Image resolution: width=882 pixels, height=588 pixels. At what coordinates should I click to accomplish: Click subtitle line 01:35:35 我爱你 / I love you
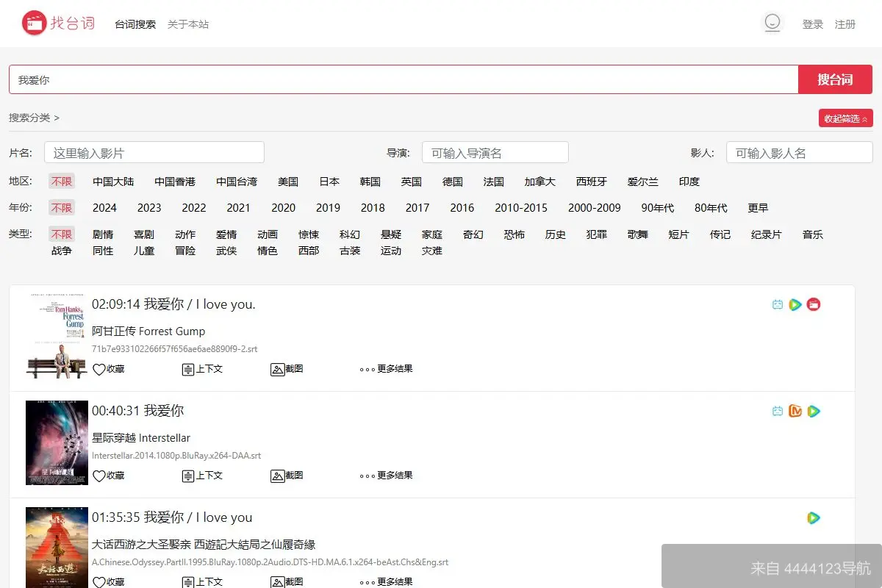[x=172, y=517]
